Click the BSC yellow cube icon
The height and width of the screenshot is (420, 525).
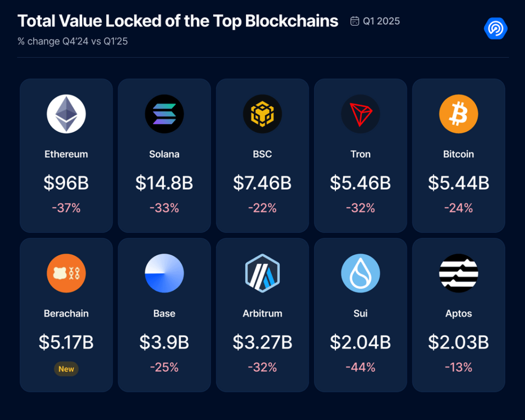[262, 114]
